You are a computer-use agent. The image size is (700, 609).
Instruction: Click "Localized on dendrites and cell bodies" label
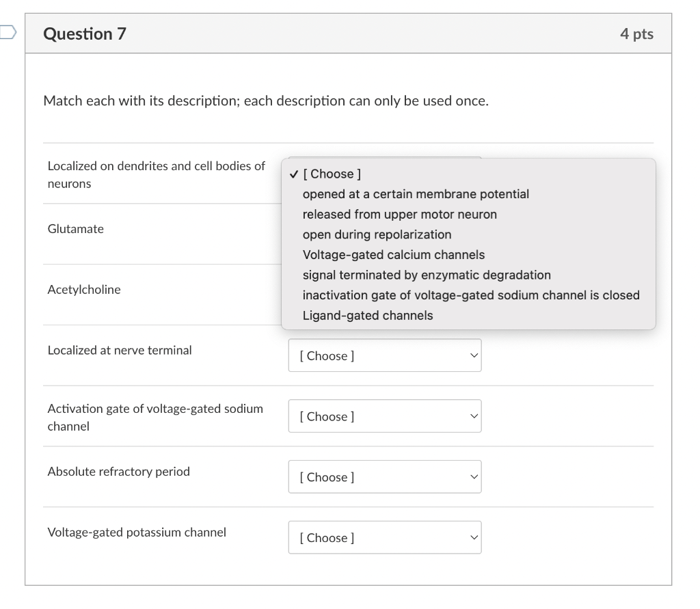click(157, 174)
